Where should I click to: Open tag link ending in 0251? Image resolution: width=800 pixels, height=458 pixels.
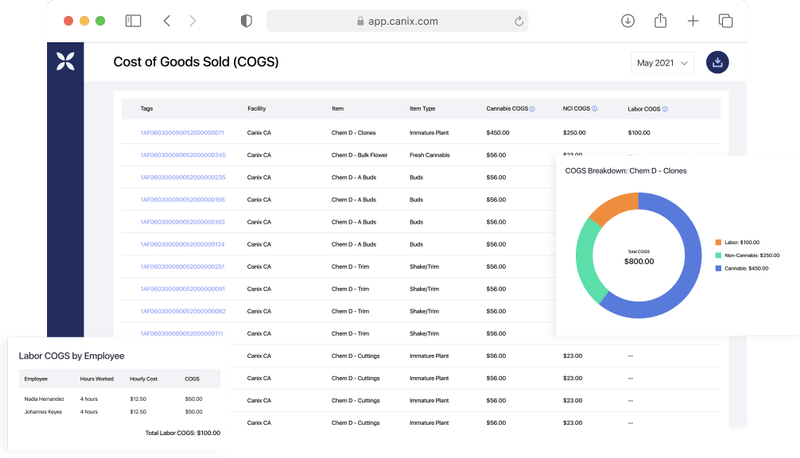point(182,267)
